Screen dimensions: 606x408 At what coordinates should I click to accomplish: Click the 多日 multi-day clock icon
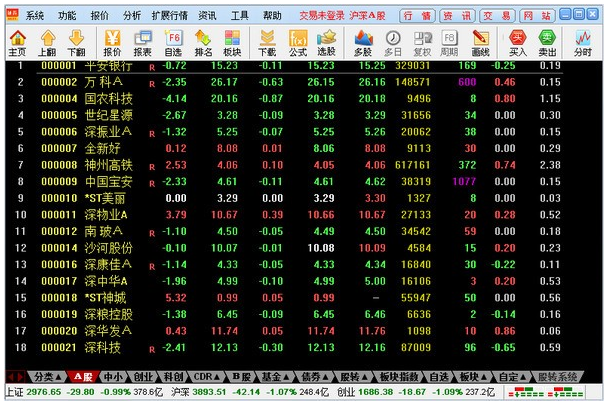coord(393,43)
